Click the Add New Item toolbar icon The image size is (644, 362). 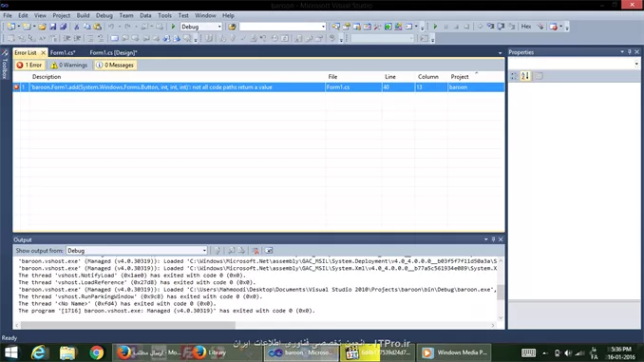tap(27, 27)
